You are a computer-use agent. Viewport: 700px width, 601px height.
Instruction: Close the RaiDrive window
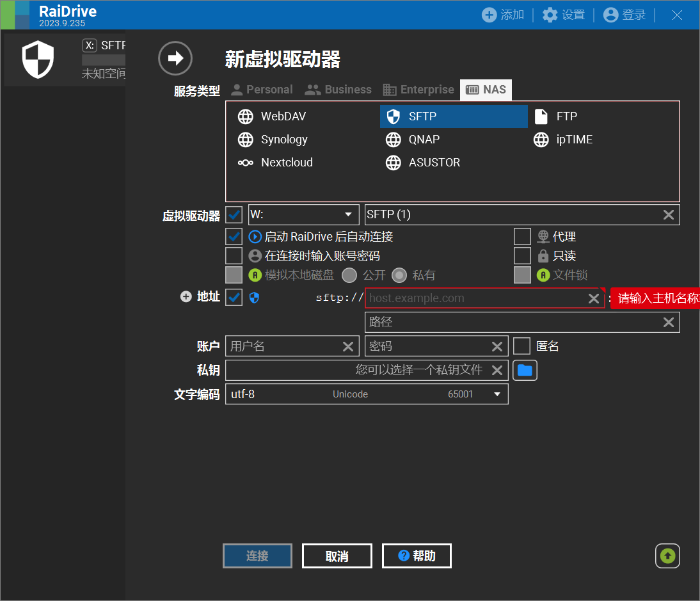pos(677,15)
